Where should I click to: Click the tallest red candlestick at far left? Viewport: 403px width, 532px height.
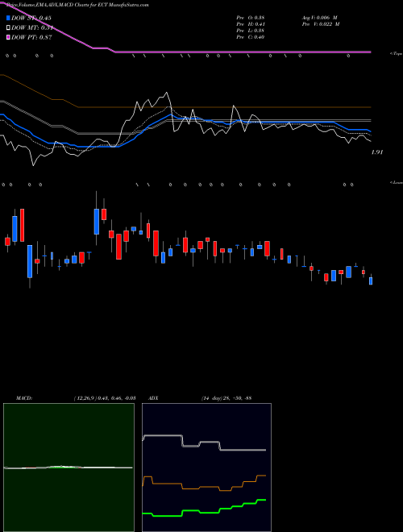pyautogui.click(x=22, y=225)
